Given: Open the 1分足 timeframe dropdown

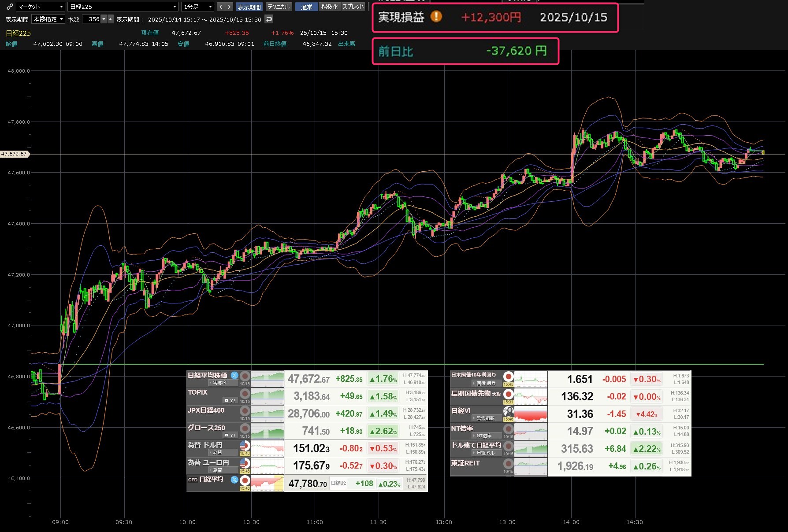Looking at the screenshot, I should [x=197, y=7].
